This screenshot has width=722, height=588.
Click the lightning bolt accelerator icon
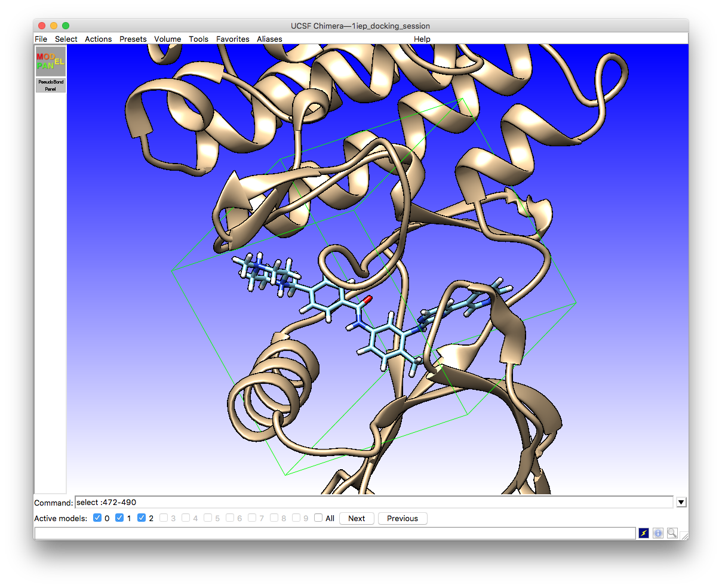(x=644, y=532)
